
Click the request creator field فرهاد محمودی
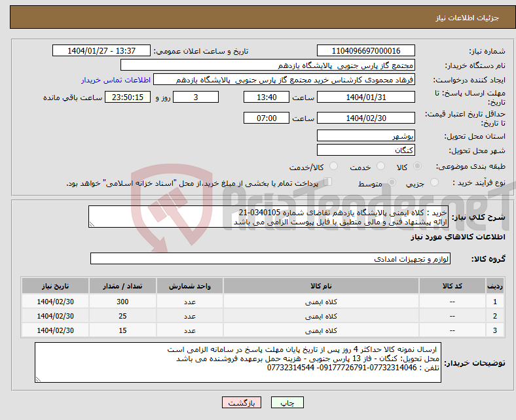pos(284,80)
